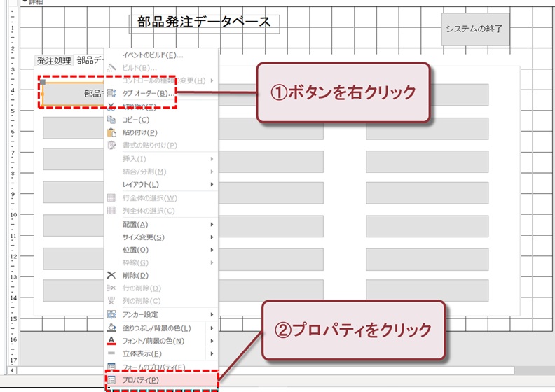
Task: Click the コピー icon in context menu
Action: click(111, 120)
